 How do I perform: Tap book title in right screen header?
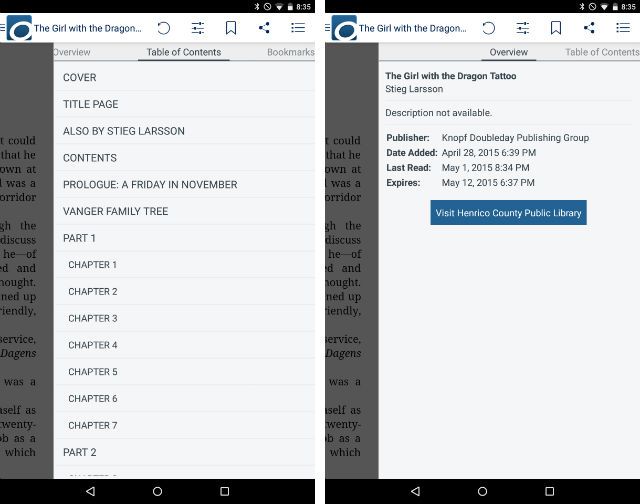(413, 28)
